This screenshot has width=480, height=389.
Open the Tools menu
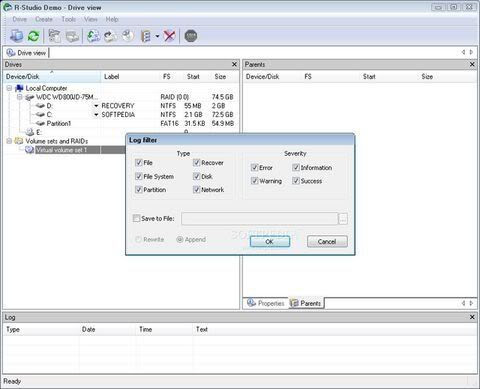tap(68, 19)
